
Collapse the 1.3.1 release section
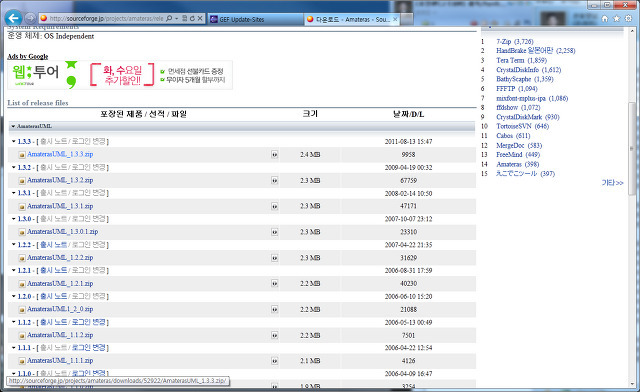point(13,193)
